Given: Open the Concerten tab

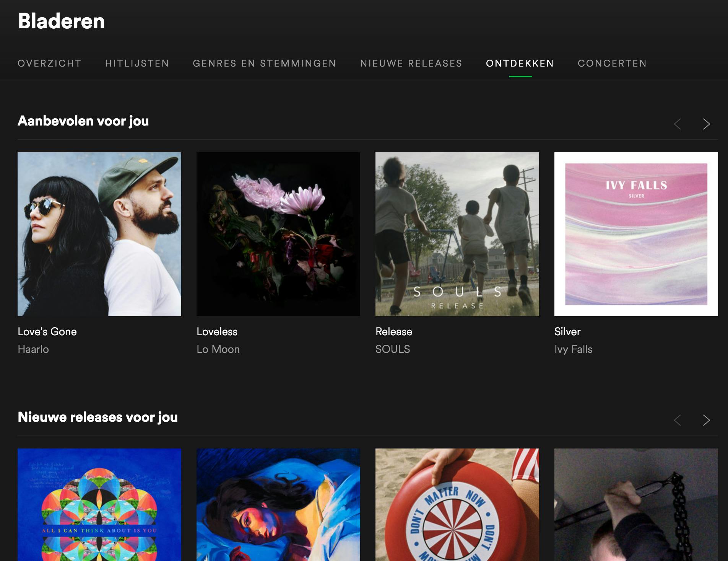Looking at the screenshot, I should point(612,64).
